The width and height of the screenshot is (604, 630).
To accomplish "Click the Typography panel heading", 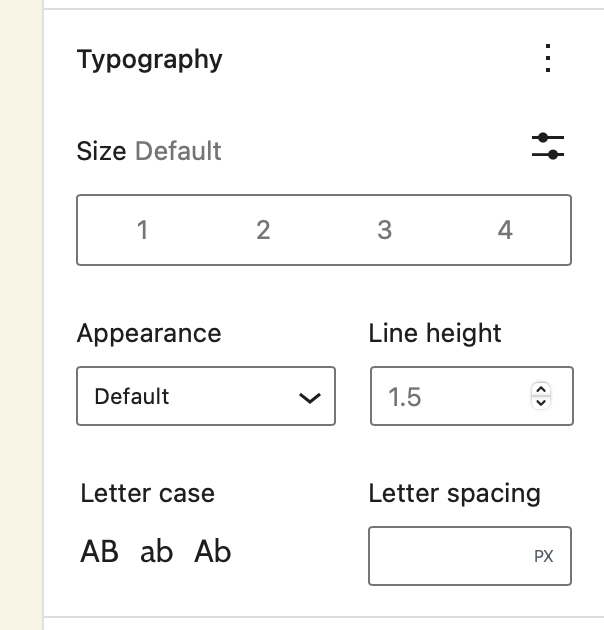I will point(149,59).
